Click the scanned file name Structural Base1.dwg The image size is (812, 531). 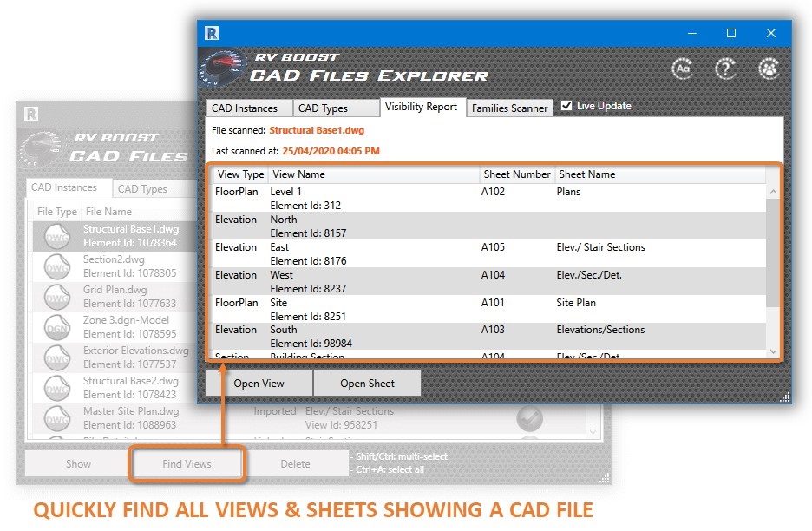pos(317,130)
